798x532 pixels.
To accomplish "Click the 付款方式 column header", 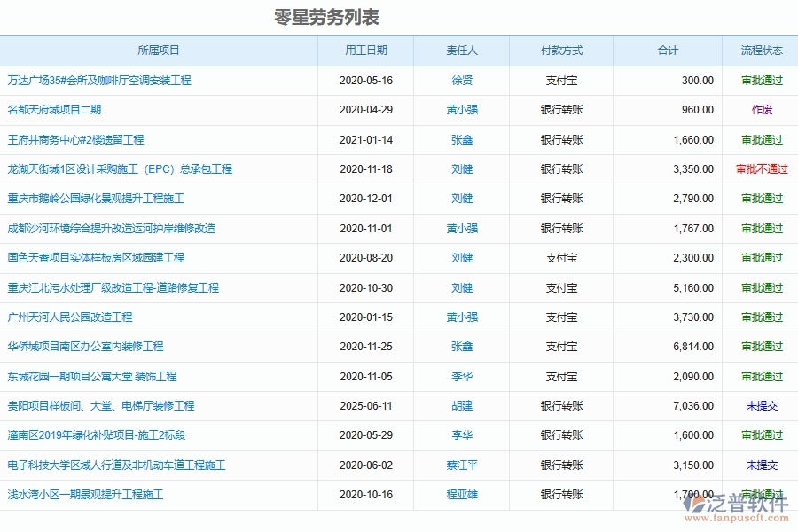I will click(x=560, y=51).
